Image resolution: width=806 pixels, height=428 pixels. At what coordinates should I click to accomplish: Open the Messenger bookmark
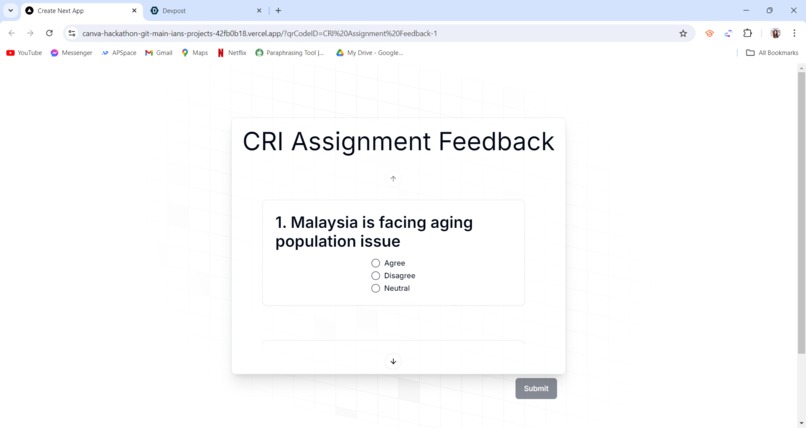pyautogui.click(x=71, y=53)
